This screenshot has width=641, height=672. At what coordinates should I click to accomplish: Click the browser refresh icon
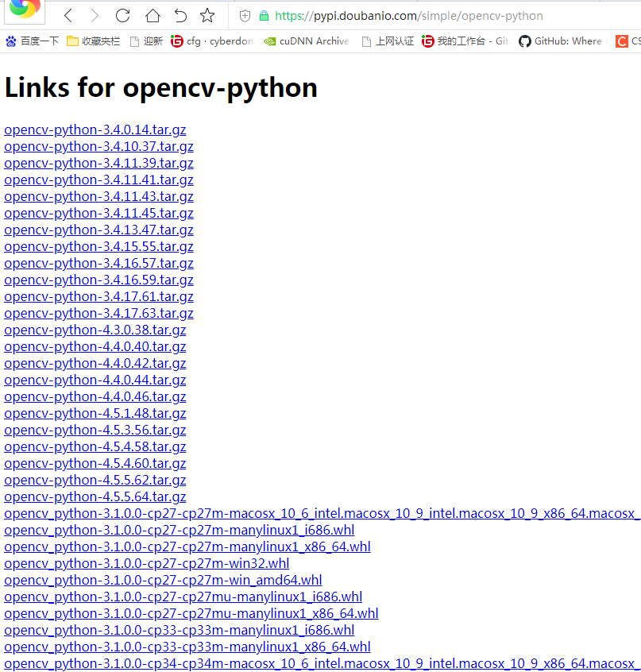coord(122,15)
